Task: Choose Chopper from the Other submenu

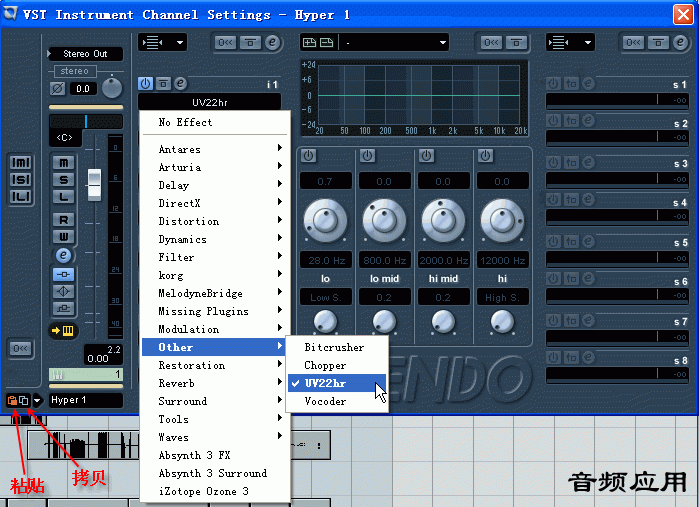Action: 337,365
